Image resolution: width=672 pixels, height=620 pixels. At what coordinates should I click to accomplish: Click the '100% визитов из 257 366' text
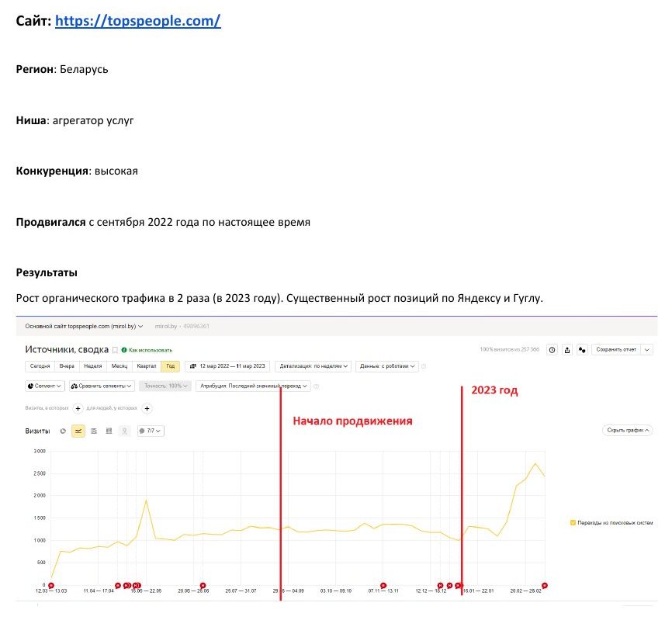(510, 350)
